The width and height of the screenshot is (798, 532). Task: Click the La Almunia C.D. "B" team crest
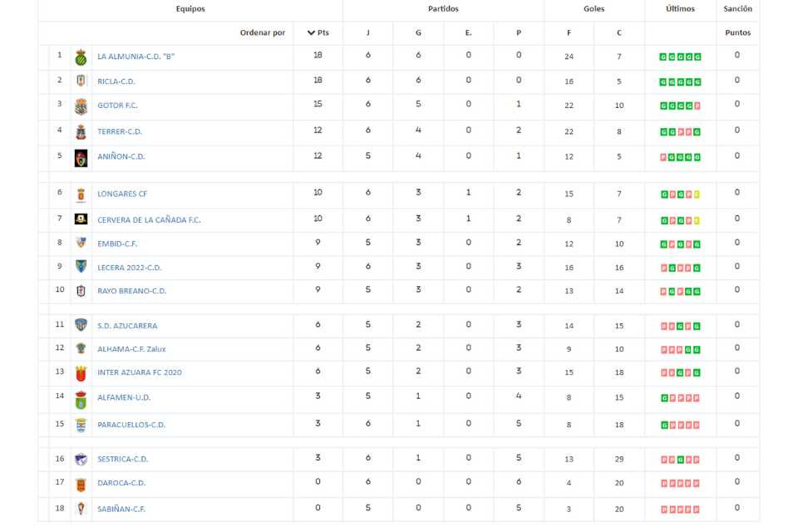(81, 57)
